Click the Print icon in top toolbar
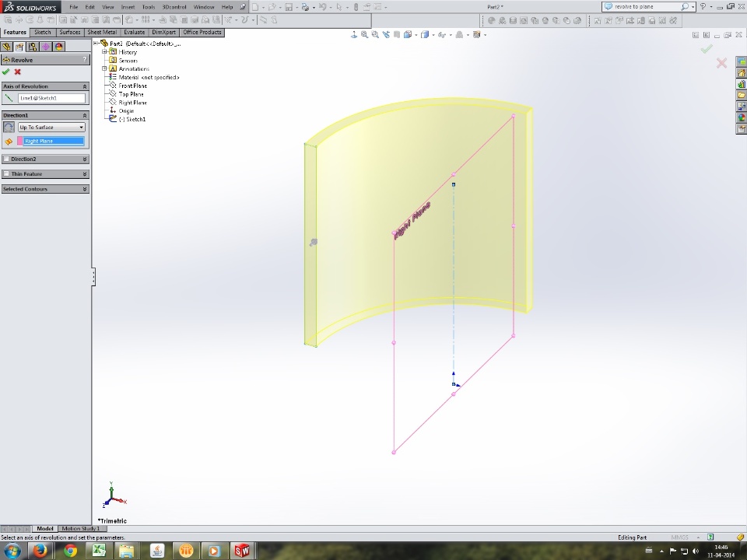This screenshot has width=747, height=560. click(305, 7)
